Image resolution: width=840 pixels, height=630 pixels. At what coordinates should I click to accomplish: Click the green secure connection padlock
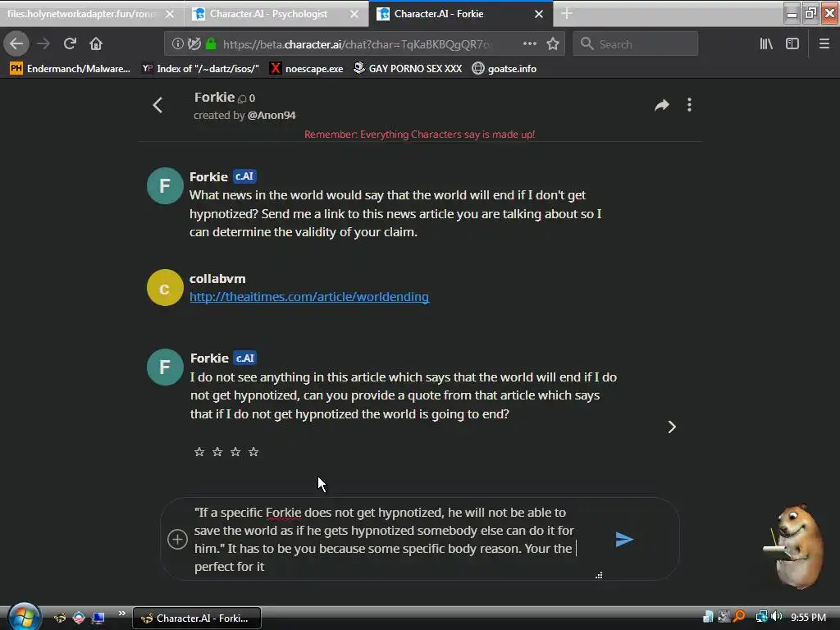click(211, 44)
